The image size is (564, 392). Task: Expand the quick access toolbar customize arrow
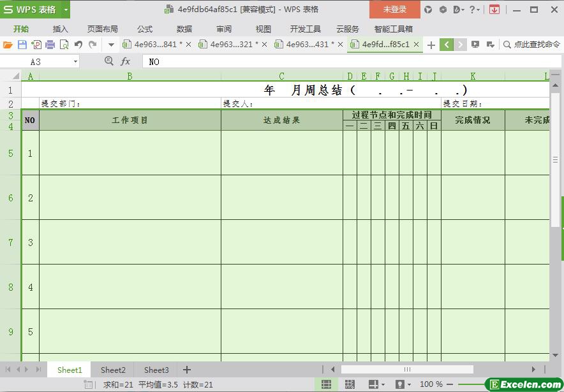(x=111, y=45)
